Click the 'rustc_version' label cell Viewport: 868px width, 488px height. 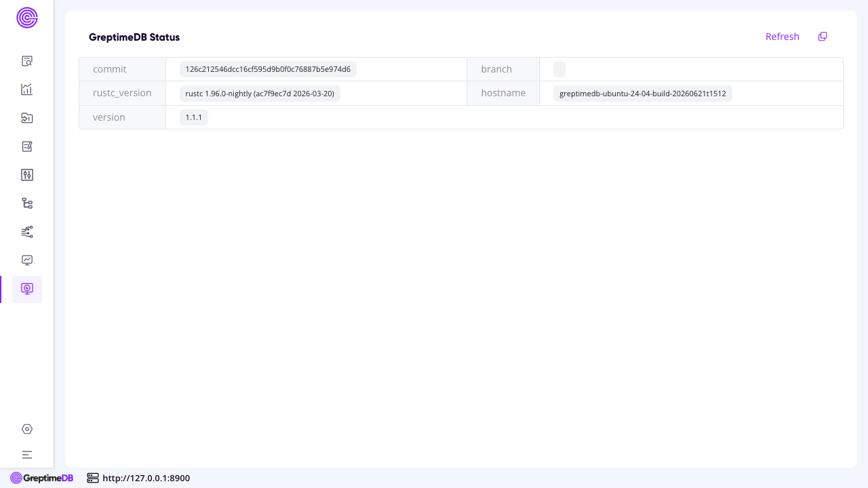click(x=123, y=94)
